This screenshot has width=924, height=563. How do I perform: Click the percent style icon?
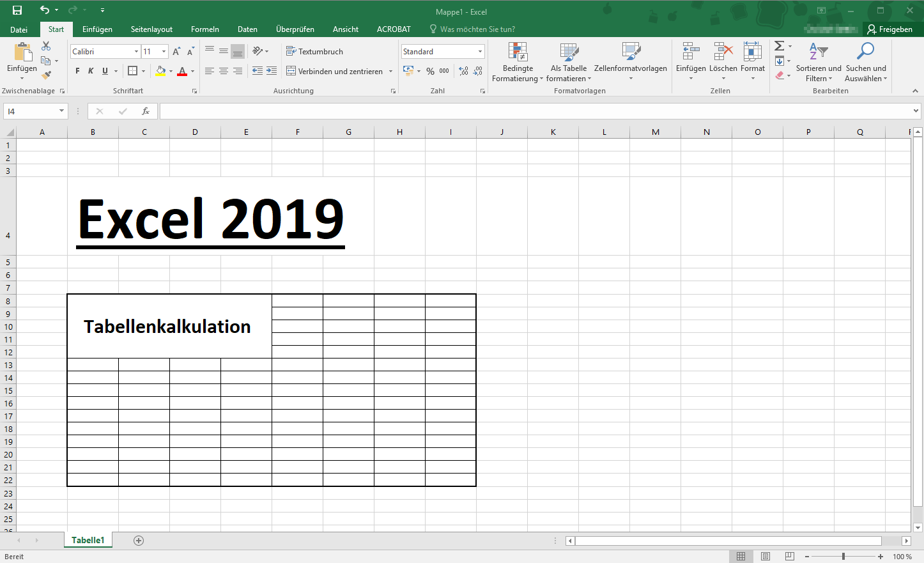430,71
